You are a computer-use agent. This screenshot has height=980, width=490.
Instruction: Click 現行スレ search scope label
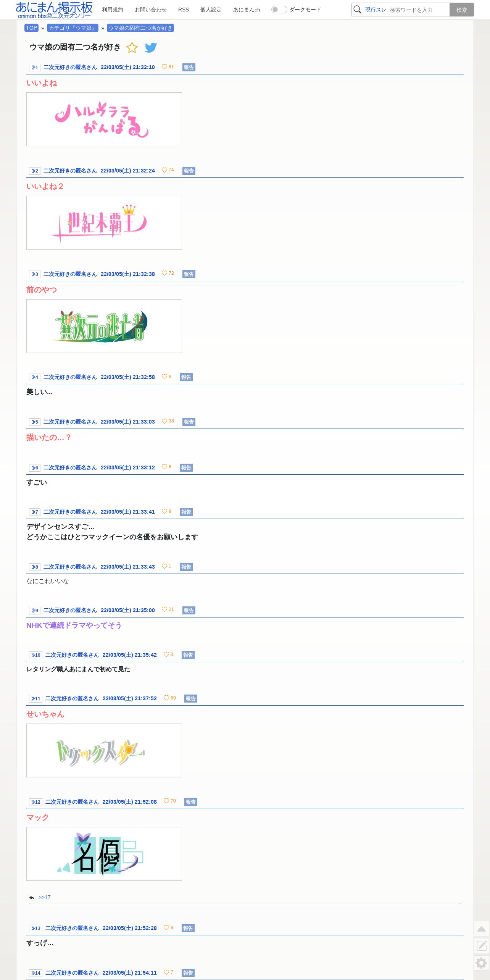376,10
